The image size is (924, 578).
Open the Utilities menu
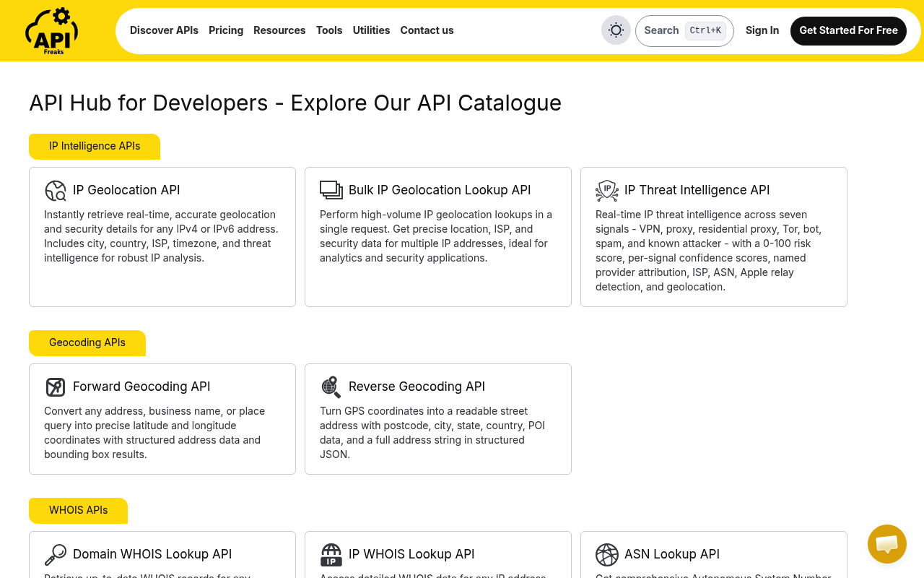[371, 30]
